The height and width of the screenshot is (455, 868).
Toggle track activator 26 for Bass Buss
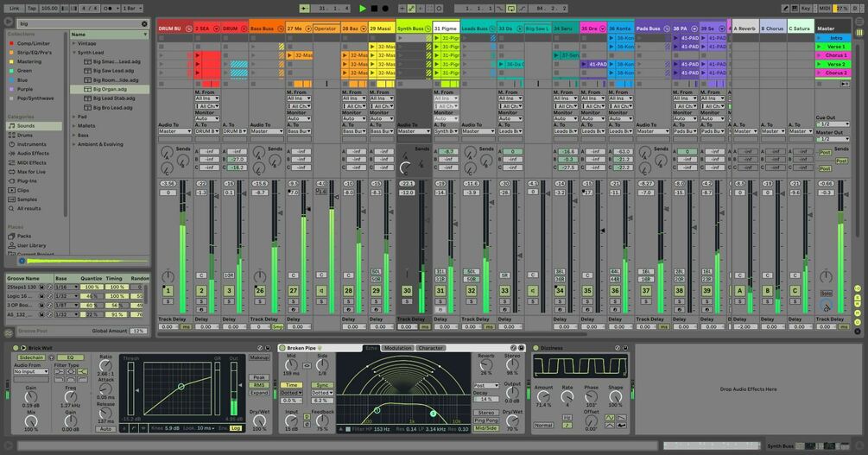point(260,291)
